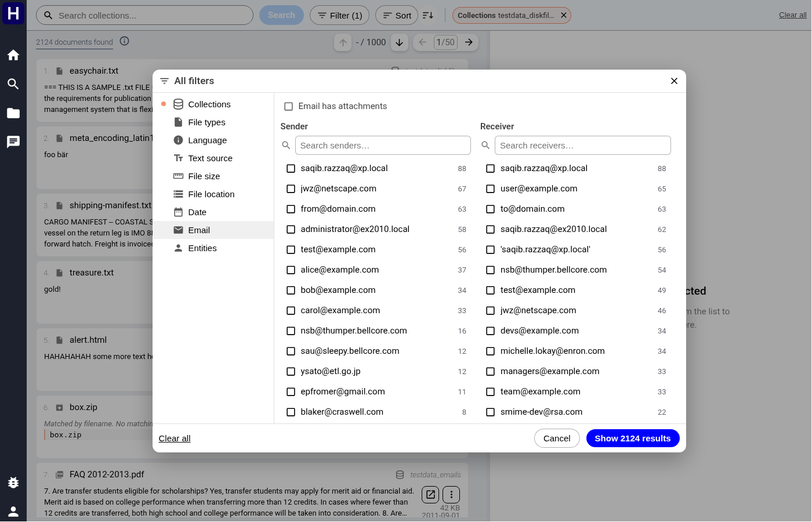The width and height of the screenshot is (812, 522).
Task: Select the File location filter category
Action: click(x=213, y=194)
